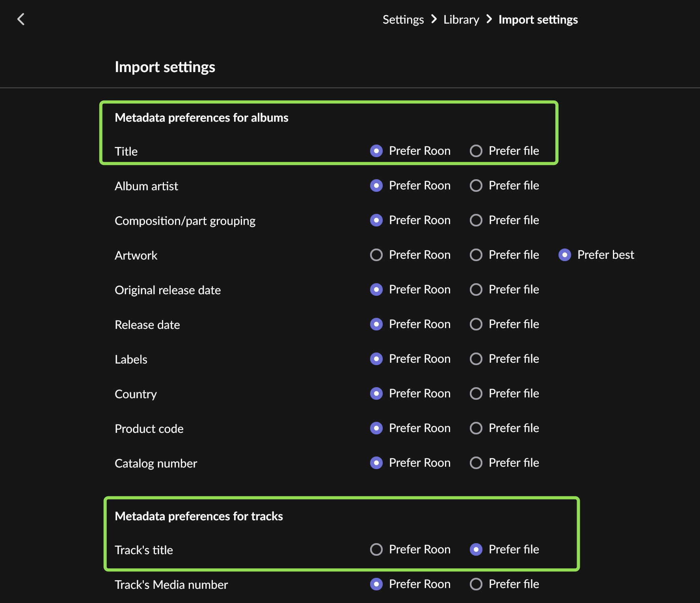Choose Prefer file for Album artist
The image size is (700, 603).
point(476,186)
